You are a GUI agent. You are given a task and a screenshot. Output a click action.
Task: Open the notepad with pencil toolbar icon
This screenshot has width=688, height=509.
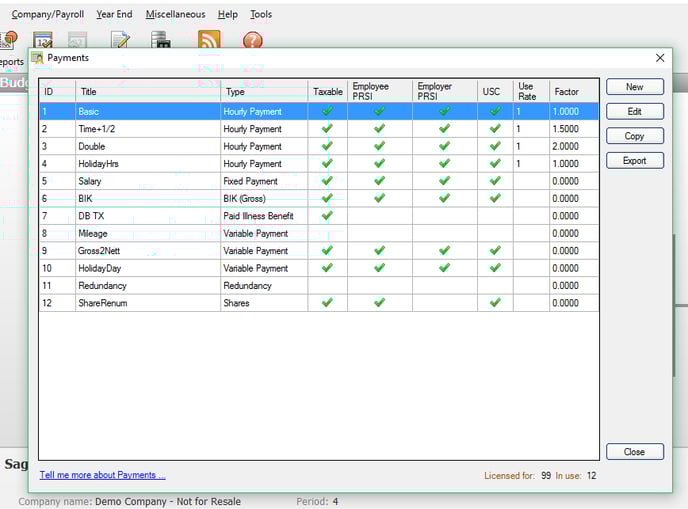(x=120, y=39)
